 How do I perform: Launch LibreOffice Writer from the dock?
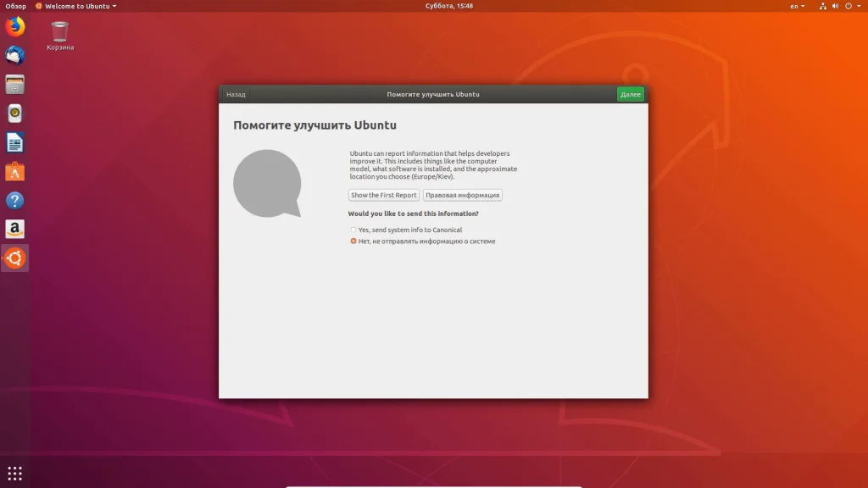(15, 142)
